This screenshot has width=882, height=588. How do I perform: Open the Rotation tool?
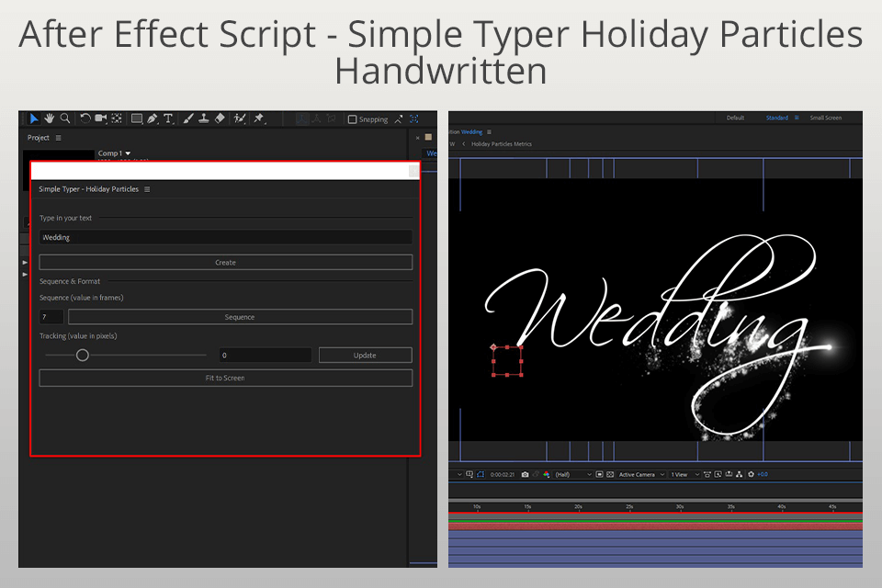(85, 119)
